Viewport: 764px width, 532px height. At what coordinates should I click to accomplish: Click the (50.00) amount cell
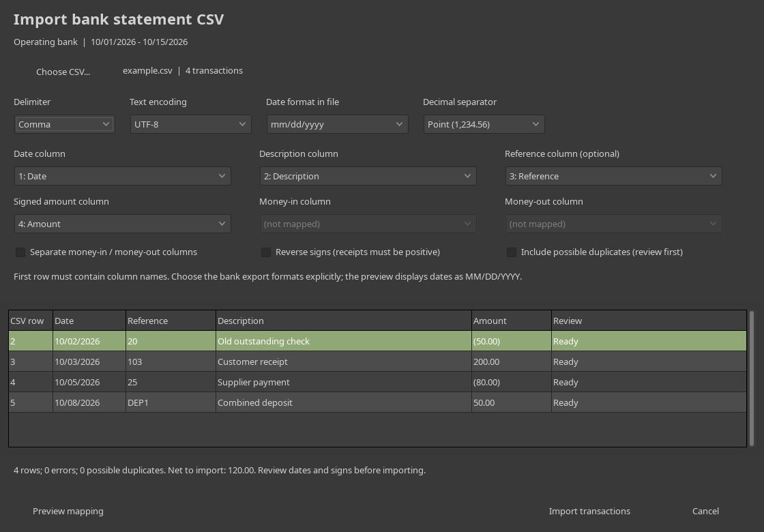point(511,341)
